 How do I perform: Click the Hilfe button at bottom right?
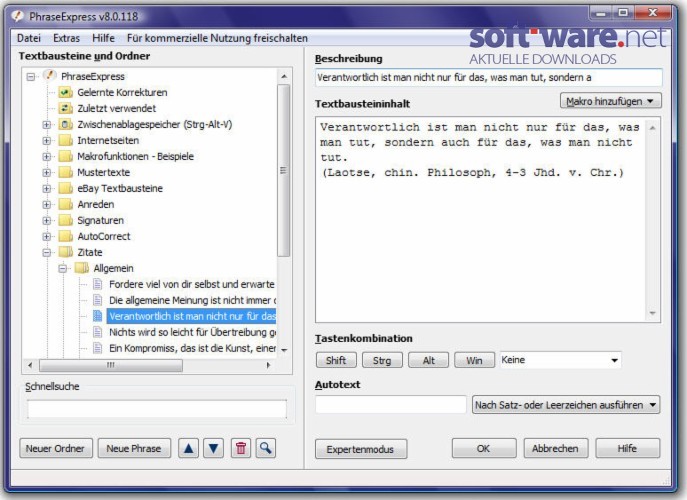(627, 448)
